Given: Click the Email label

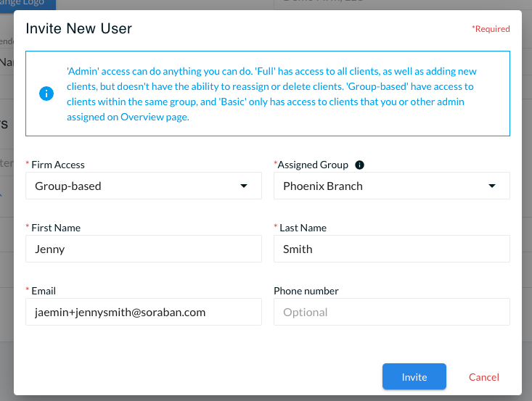Looking at the screenshot, I should [44, 291].
